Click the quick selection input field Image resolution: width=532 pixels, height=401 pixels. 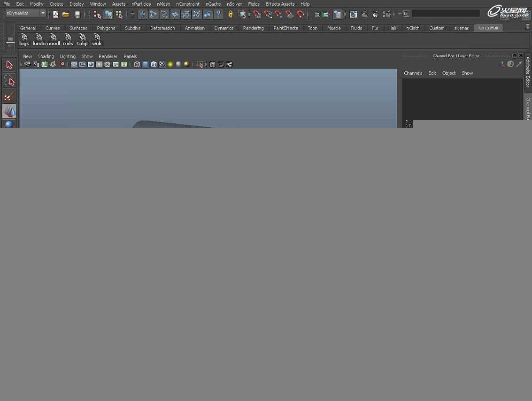(x=446, y=14)
